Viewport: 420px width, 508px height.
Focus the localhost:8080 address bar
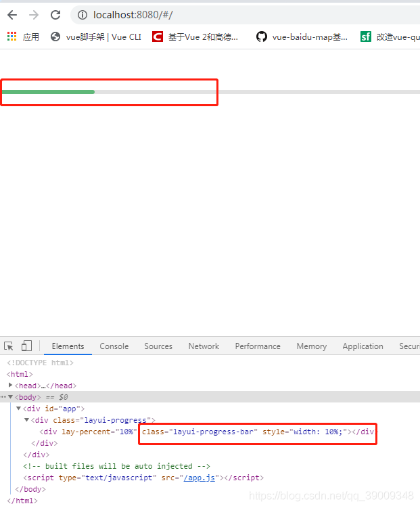tap(245, 15)
